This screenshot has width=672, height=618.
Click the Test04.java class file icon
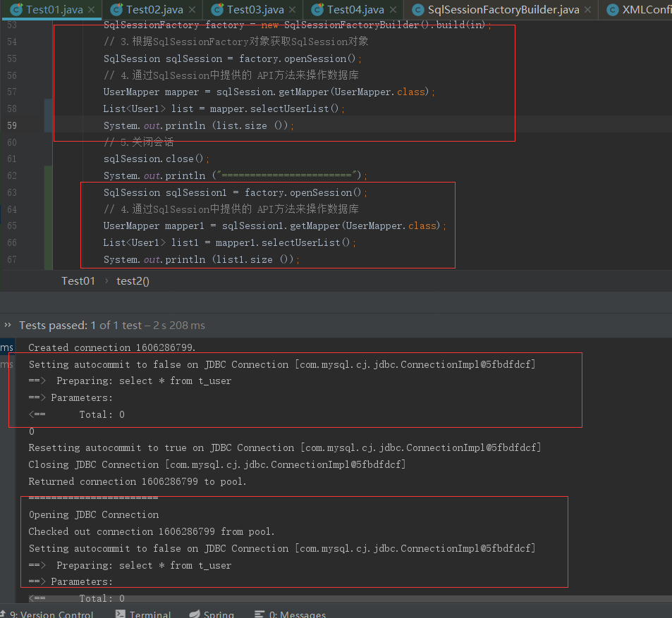(x=317, y=9)
